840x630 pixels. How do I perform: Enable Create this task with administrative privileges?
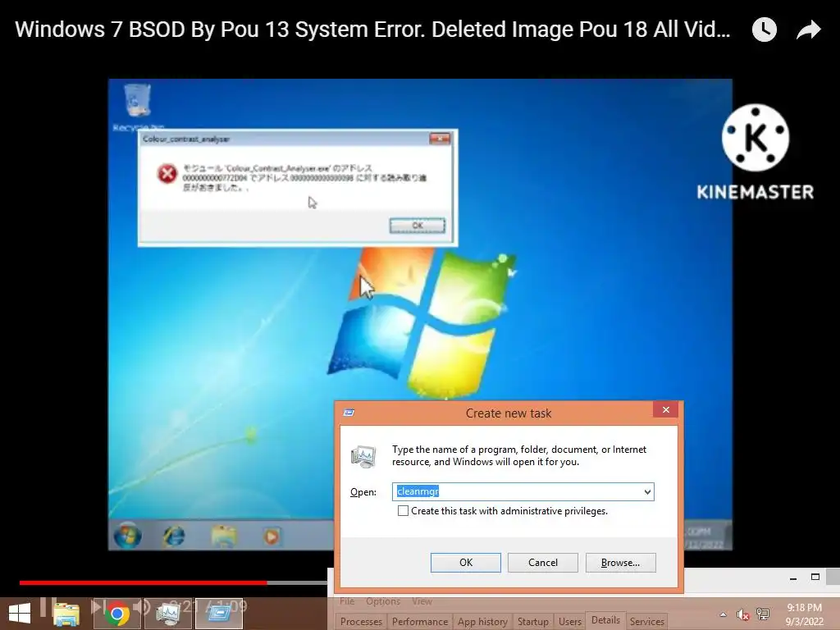click(x=403, y=511)
